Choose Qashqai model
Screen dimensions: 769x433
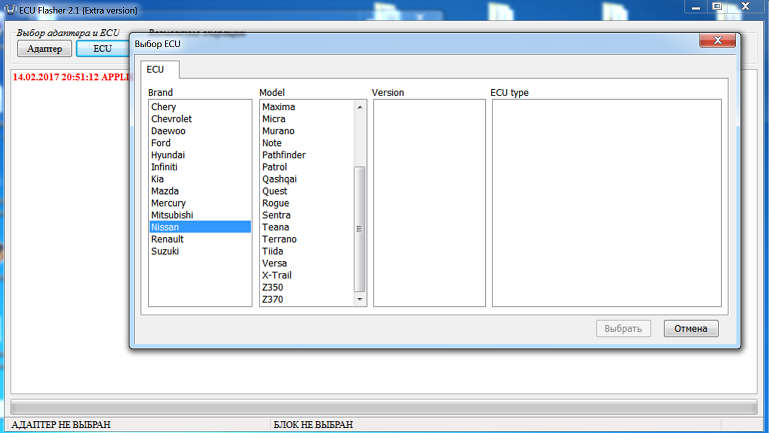point(307,179)
